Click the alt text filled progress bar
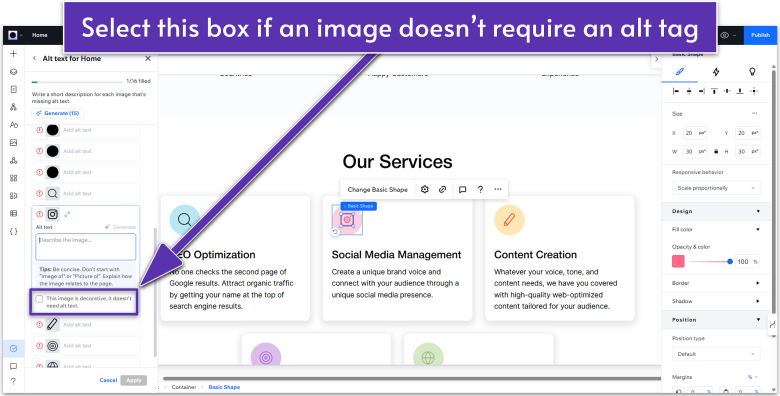Viewport: 780px width, 396px height. click(x=77, y=82)
